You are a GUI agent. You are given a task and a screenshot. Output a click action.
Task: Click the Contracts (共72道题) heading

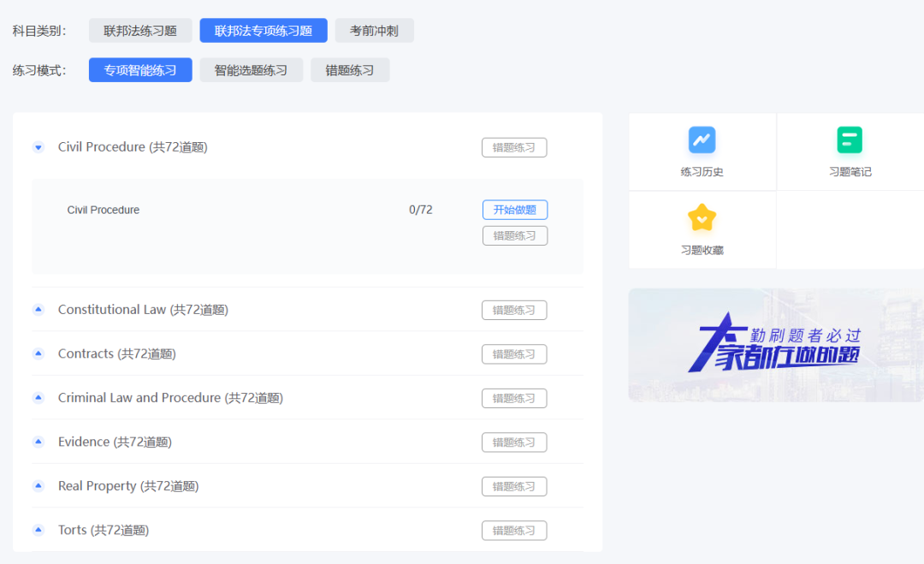116,353
